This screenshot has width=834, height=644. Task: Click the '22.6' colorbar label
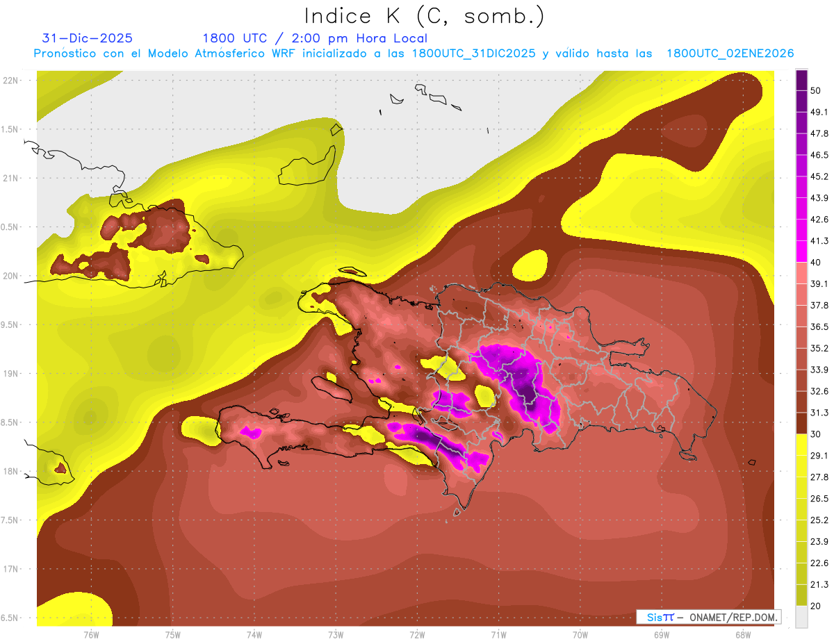pos(819,563)
